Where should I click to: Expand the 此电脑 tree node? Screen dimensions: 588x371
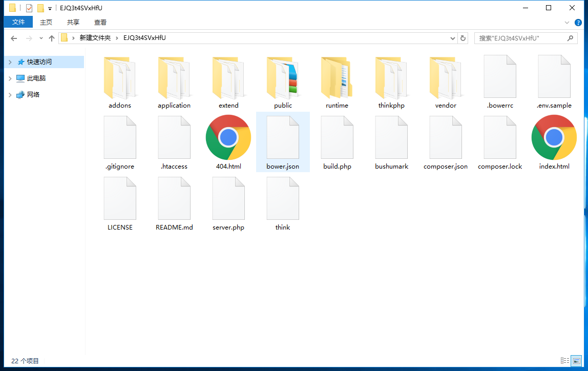pos(10,78)
